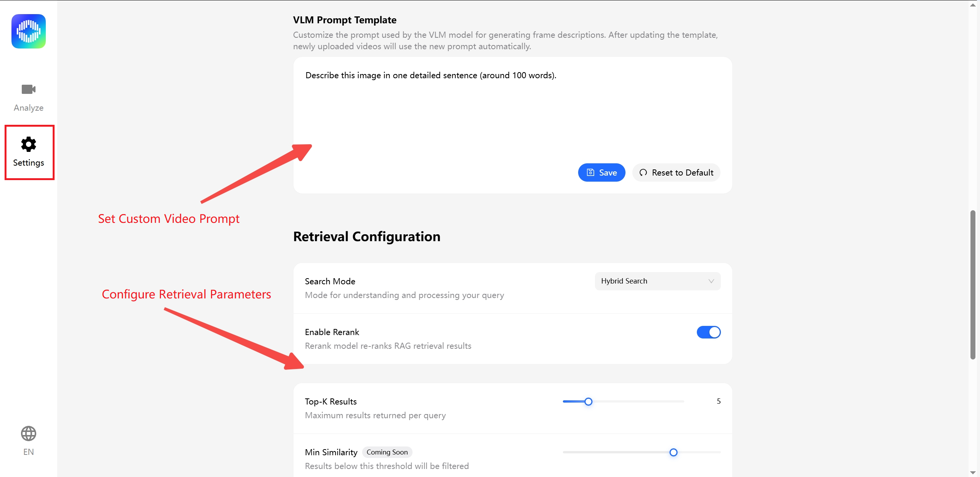Click the scrollbar down arrow

973,473
